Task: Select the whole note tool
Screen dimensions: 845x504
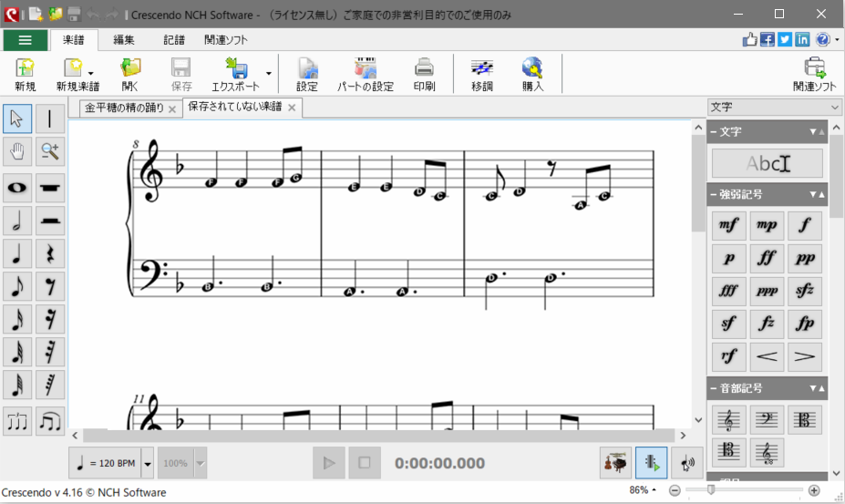Action: point(17,188)
